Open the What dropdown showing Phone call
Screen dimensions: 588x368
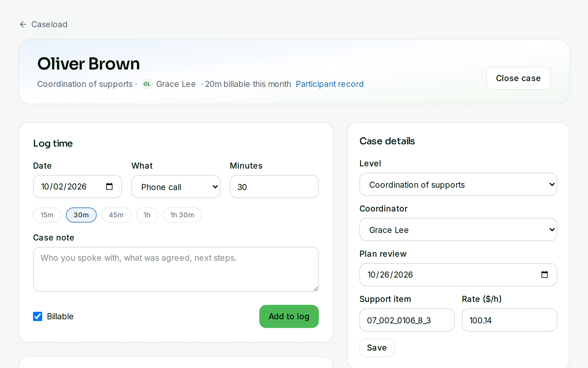176,187
